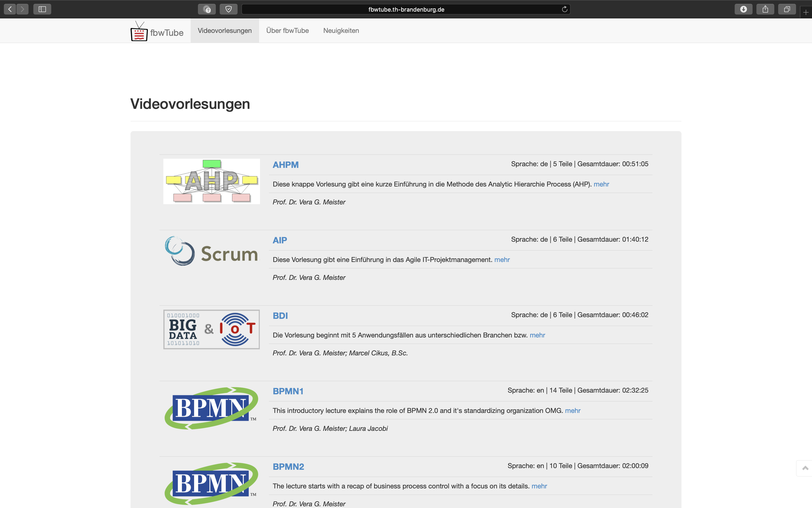Click the scroll-to-top arrow button
This screenshot has height=508, width=812.
click(x=805, y=468)
